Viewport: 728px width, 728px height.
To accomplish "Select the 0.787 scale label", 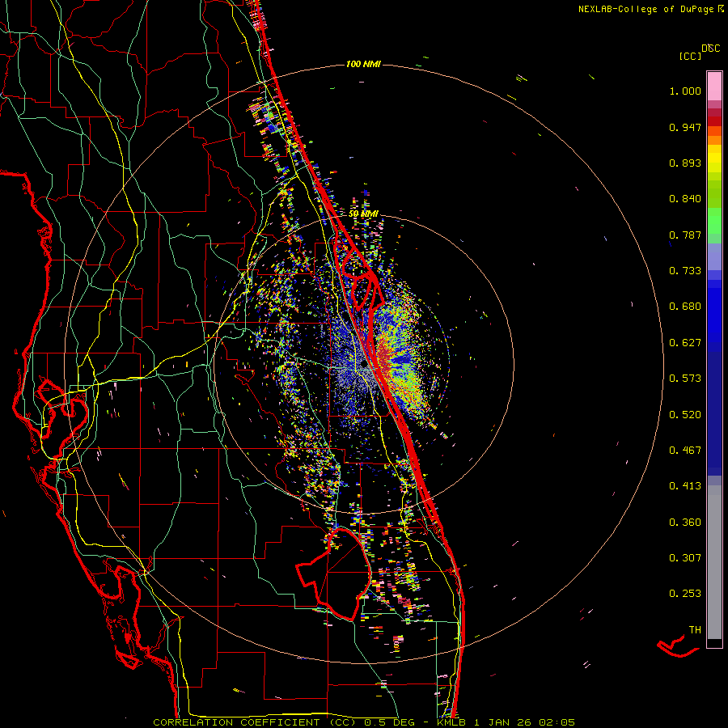I will [685, 235].
